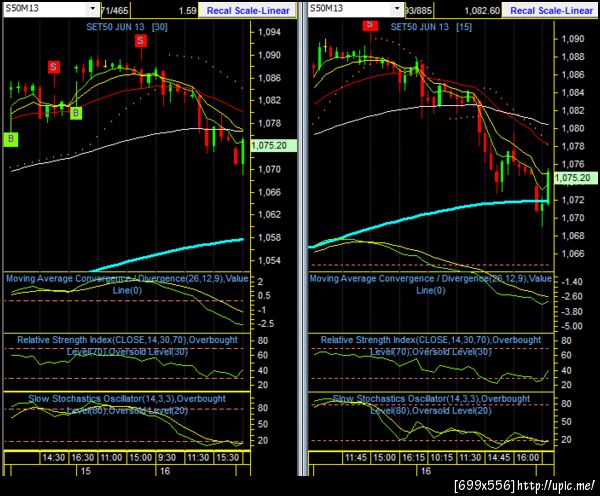The image size is (600, 496).
Task: Click the 14:30 time label on left axis
Action: 54,457
